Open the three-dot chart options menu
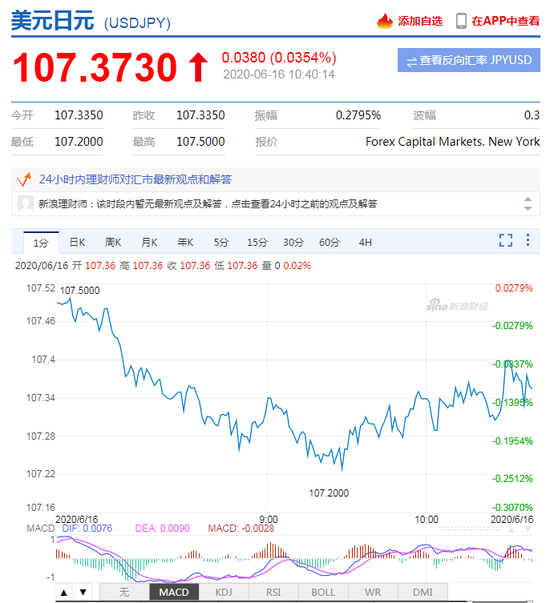 click(528, 240)
